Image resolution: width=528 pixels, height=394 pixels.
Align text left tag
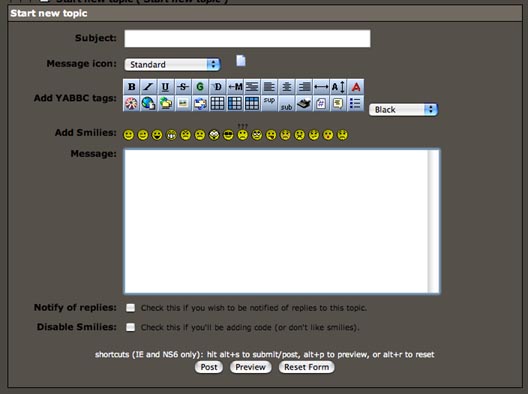point(269,87)
